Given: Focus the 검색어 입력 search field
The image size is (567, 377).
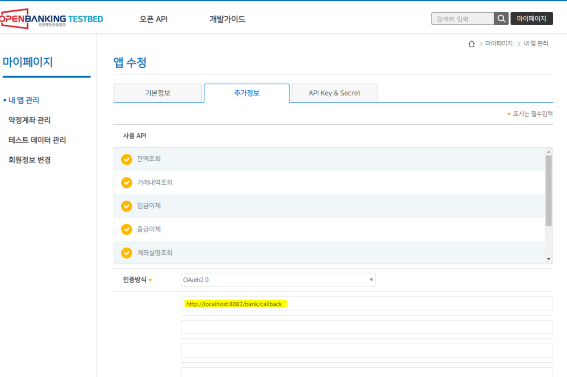Looking at the screenshot, I should pyautogui.click(x=462, y=18).
